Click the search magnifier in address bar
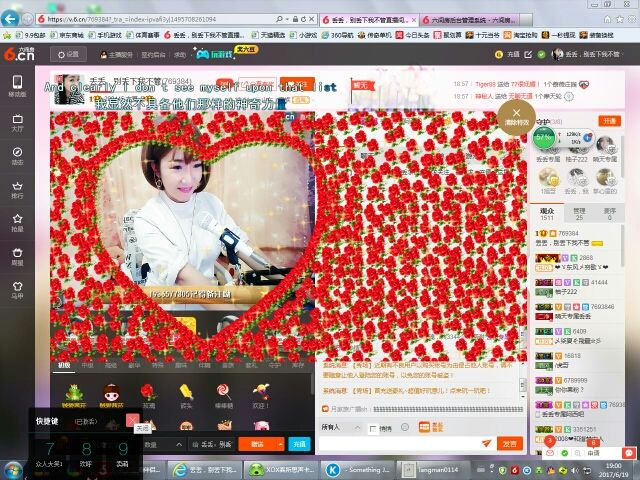The width and height of the screenshot is (640, 480). click(279, 19)
